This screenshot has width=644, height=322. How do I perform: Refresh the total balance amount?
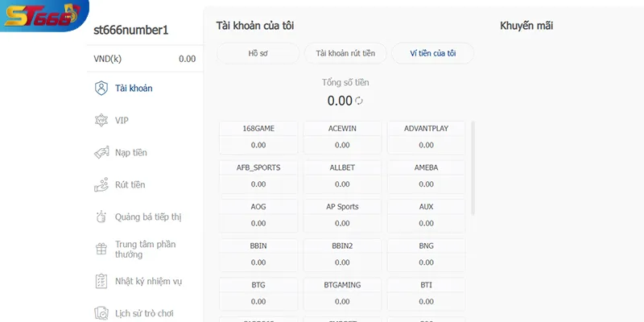point(359,101)
